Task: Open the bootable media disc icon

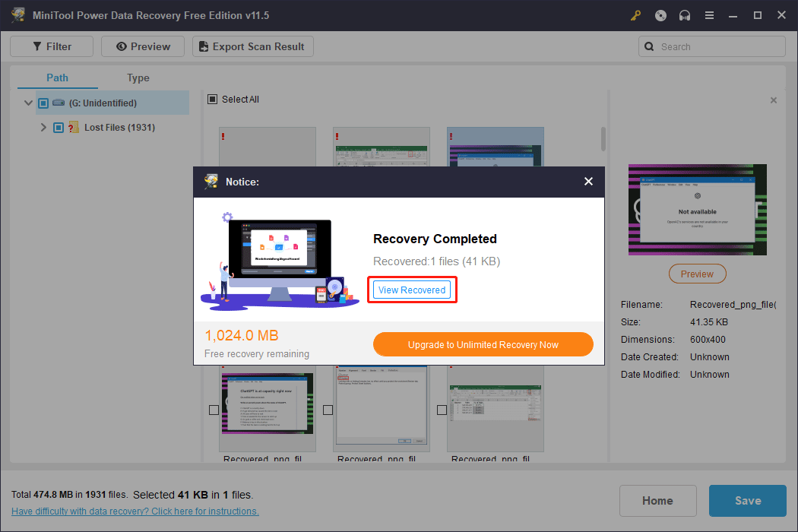Action: [x=660, y=15]
